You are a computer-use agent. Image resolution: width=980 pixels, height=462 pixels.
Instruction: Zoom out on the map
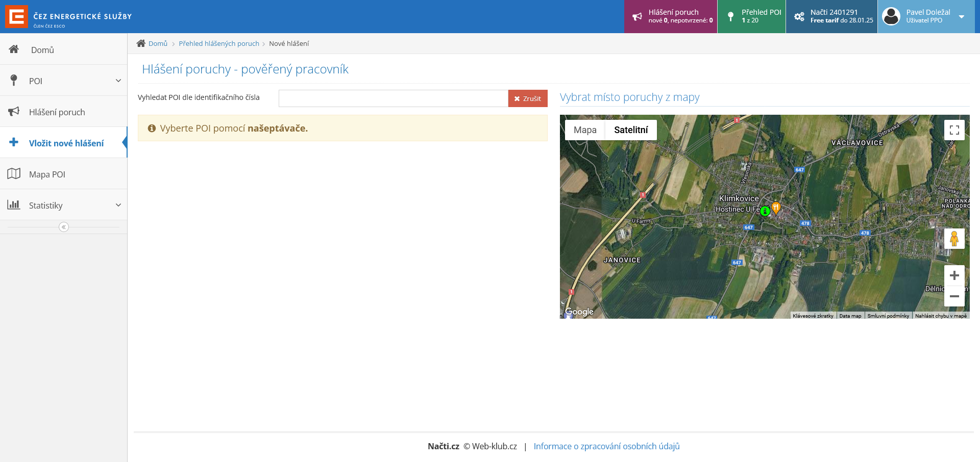tap(954, 296)
